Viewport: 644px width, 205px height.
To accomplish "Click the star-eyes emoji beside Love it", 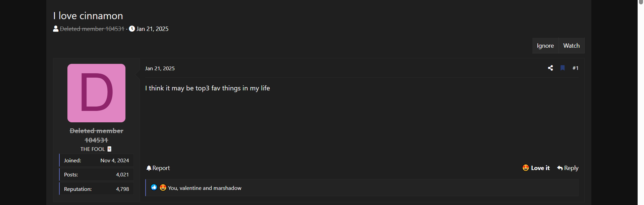I will [526, 168].
